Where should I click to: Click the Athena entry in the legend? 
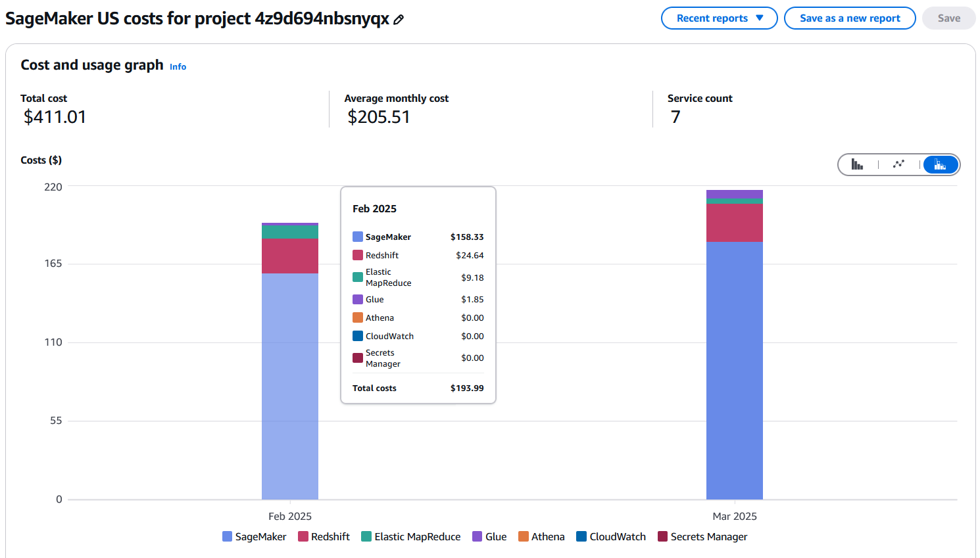[541, 536]
